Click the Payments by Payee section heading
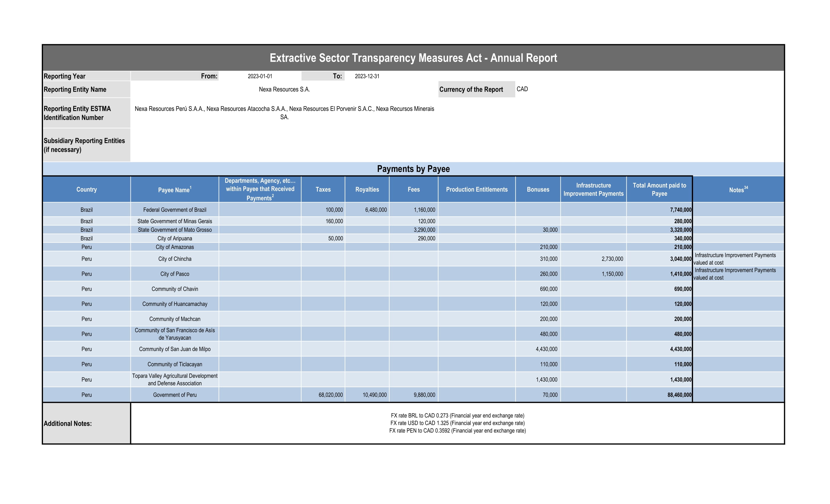Viewport: 830px width, 504px height. pyautogui.click(x=413, y=169)
